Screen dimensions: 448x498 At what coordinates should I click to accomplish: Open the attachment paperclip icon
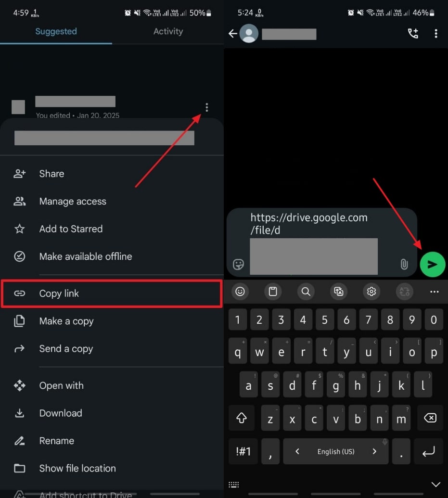(404, 264)
